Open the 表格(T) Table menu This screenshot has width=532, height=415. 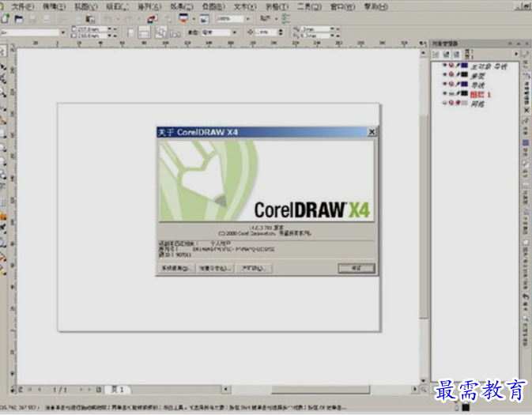pos(277,6)
